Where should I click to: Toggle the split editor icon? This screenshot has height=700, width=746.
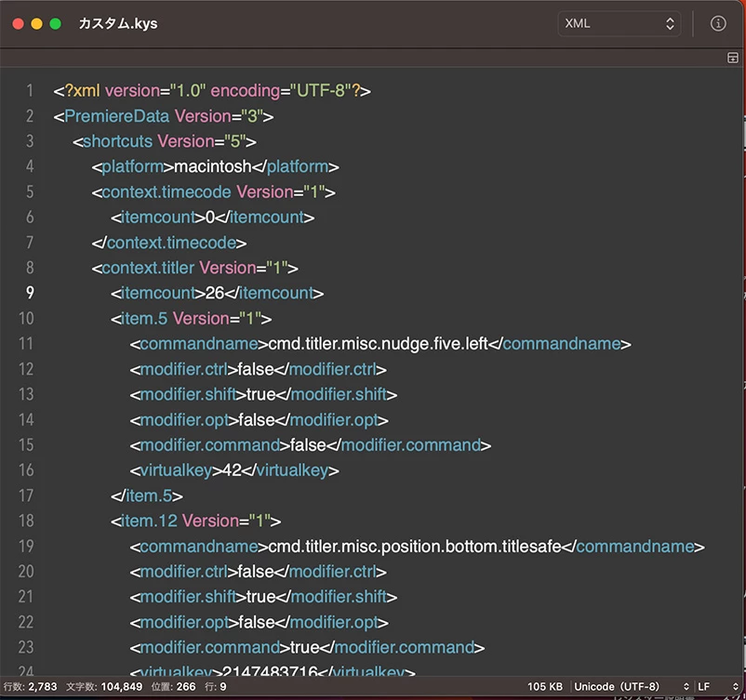click(x=733, y=58)
